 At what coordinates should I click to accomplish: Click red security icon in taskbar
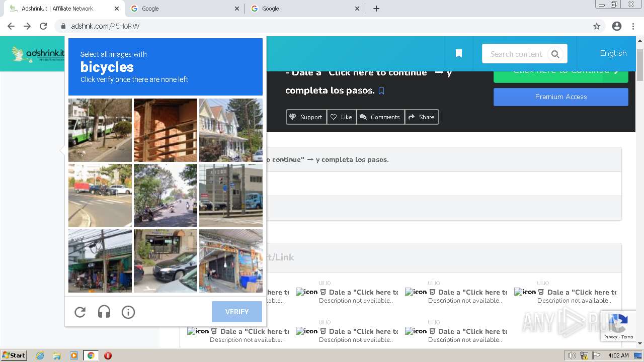[x=108, y=355]
